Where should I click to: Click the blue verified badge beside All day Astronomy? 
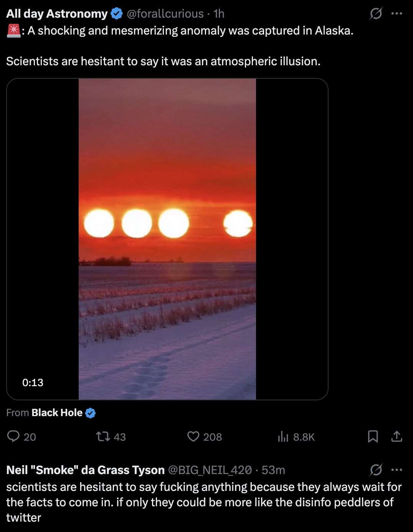point(117,14)
